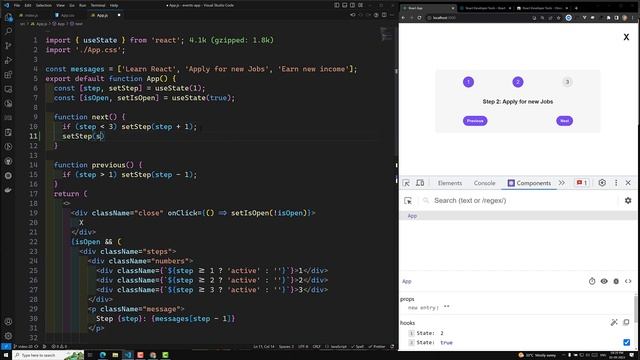Switch to the Elements tab in DevTools

[x=450, y=183]
